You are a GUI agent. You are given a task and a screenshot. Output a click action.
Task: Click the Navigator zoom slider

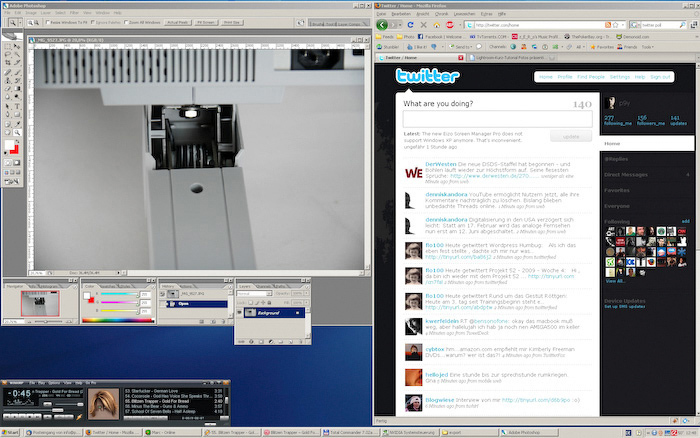coord(45,321)
